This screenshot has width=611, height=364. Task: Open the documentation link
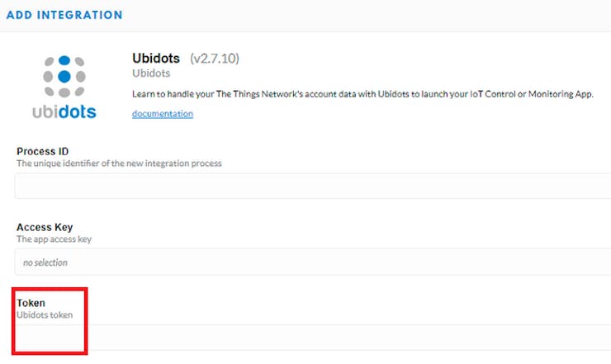(163, 113)
